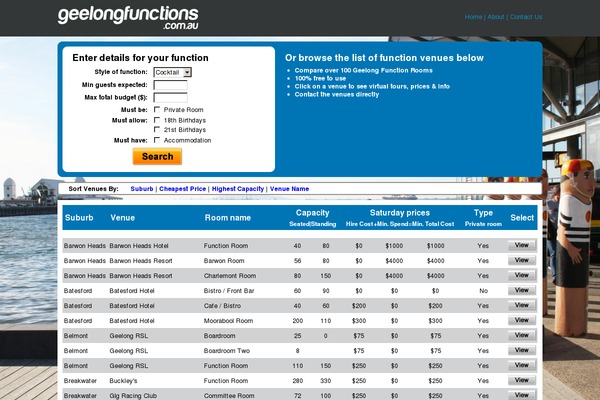The image size is (600, 400).
Task: Click the 'Enter details for your function' heading
Action: tap(140, 58)
